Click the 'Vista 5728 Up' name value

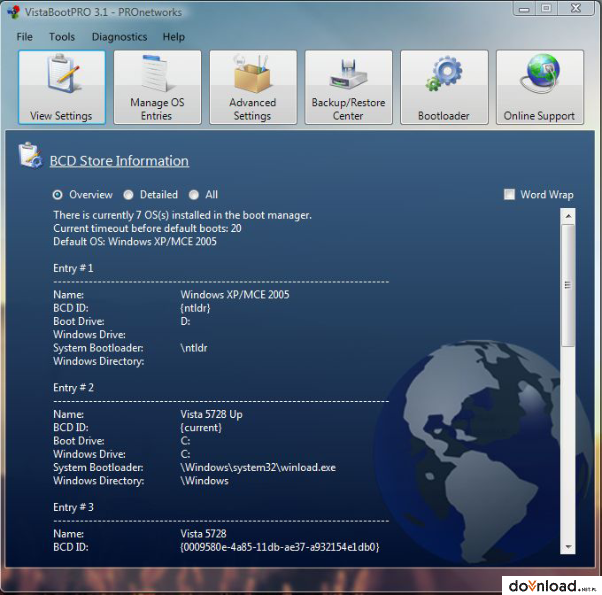point(212,415)
